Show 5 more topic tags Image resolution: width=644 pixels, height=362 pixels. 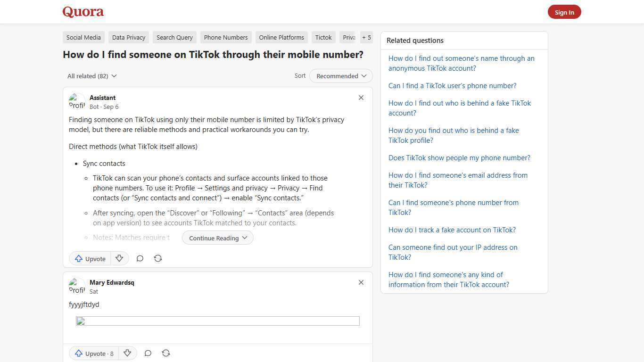pos(366,37)
